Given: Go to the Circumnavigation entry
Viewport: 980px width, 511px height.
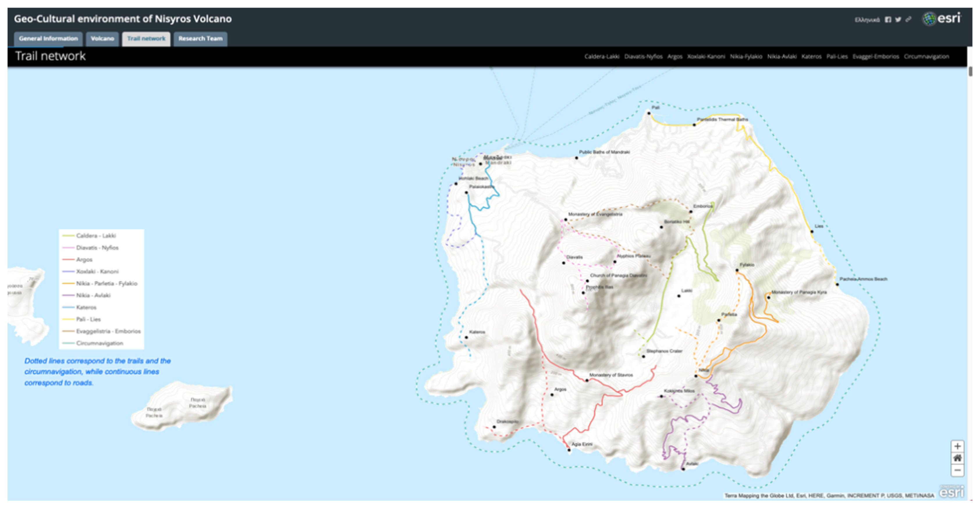Looking at the screenshot, I should (926, 57).
